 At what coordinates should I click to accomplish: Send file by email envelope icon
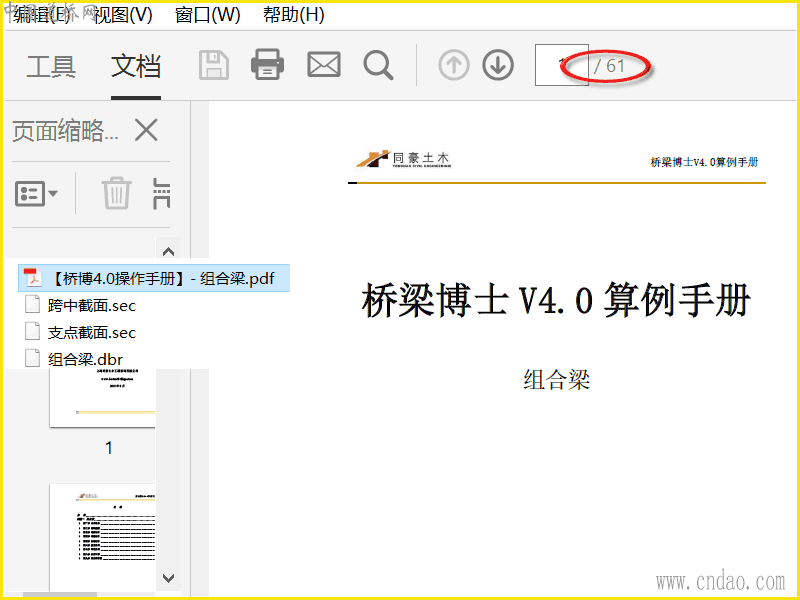[x=324, y=65]
